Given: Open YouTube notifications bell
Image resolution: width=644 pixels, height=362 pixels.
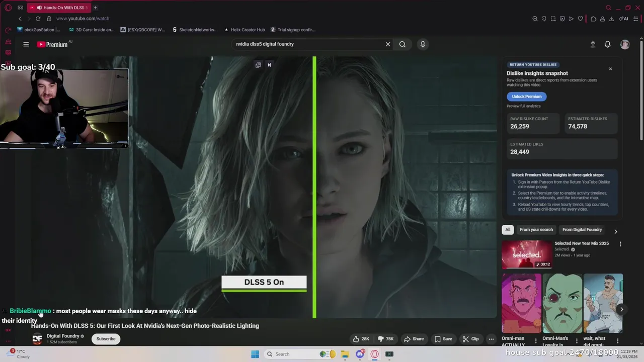Looking at the screenshot, I should click(608, 44).
